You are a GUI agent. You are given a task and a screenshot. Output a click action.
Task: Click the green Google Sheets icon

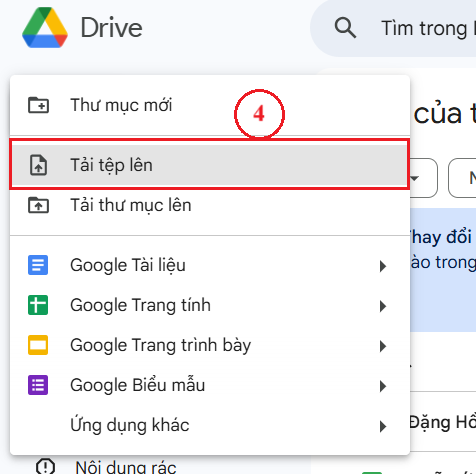tap(38, 305)
